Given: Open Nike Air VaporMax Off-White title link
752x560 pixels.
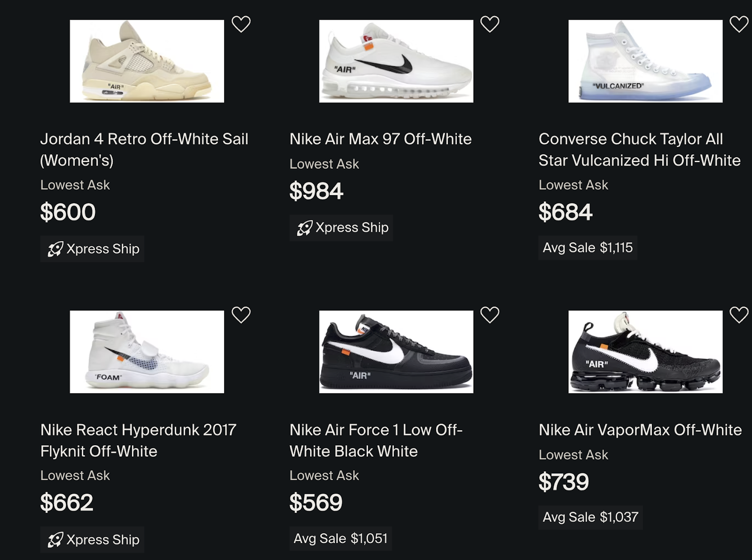Looking at the screenshot, I should click(640, 430).
